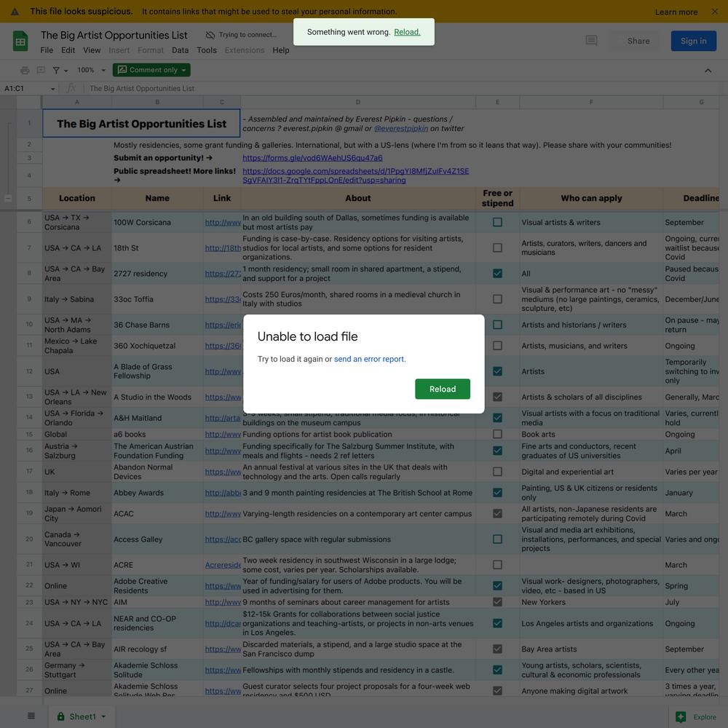Open the @everestpipkin twitter link
Viewport: 728px width, 728px height.
pos(401,128)
